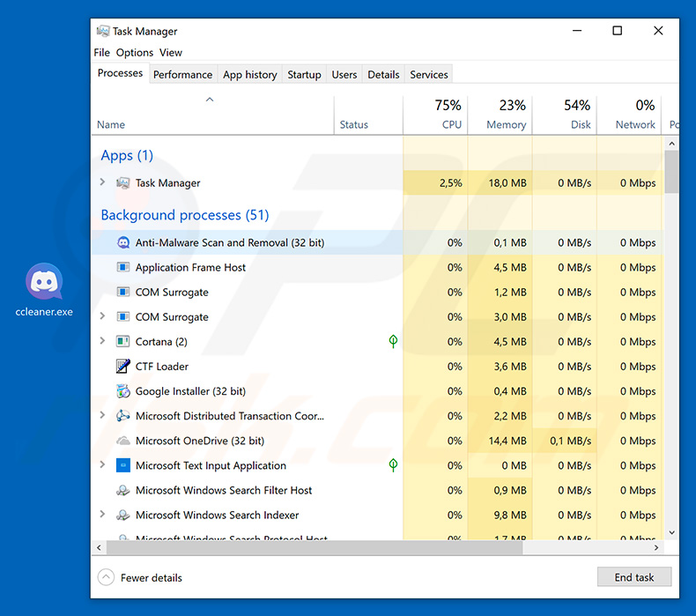Click the Task Manager app row icon
696x616 pixels.
123,183
